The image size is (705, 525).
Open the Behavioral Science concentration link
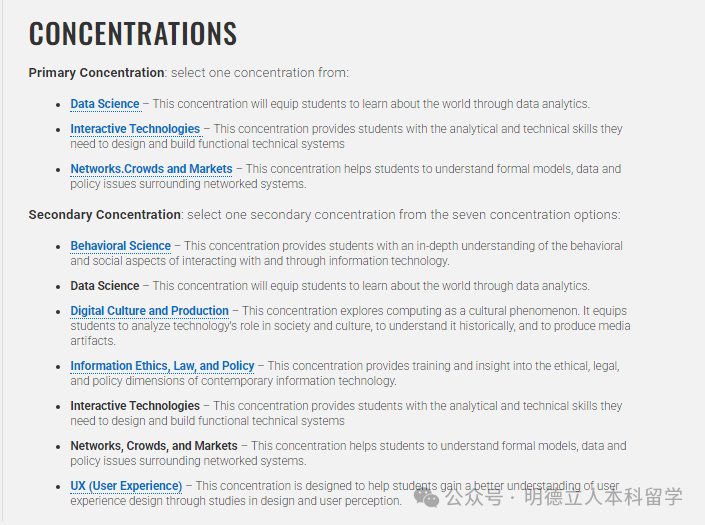click(x=120, y=246)
